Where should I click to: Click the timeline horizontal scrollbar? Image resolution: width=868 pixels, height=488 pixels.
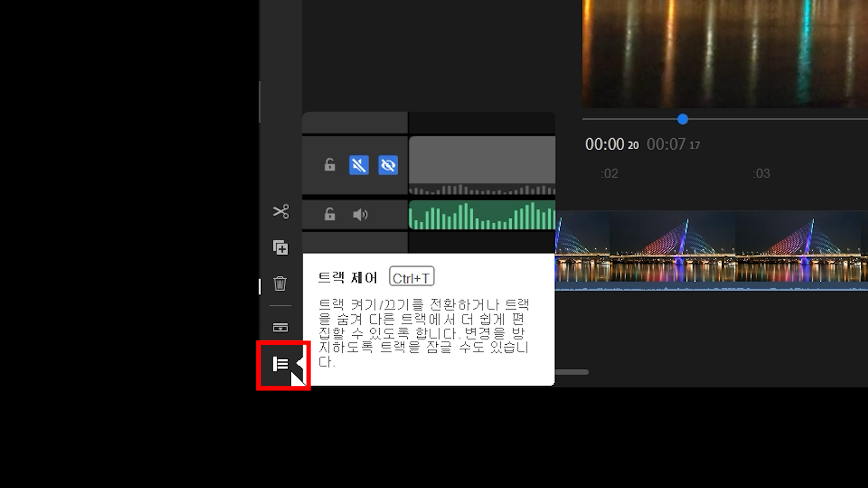tap(571, 372)
